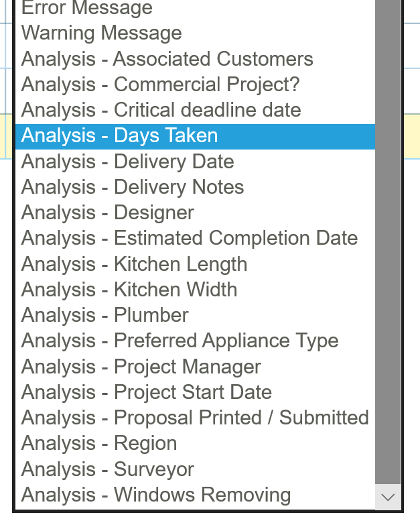420x525 pixels.
Task: Select Analysis - Associated Customers
Action: click(167, 59)
